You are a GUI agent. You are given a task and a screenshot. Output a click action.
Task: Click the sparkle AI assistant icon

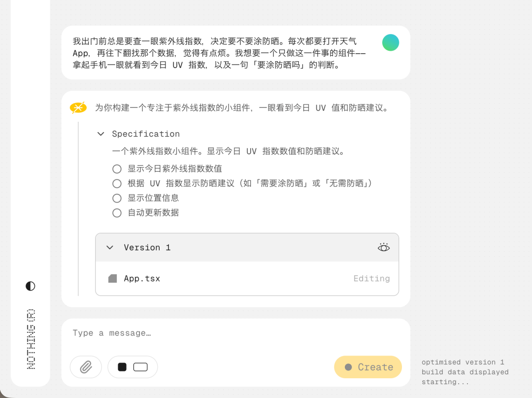click(77, 107)
